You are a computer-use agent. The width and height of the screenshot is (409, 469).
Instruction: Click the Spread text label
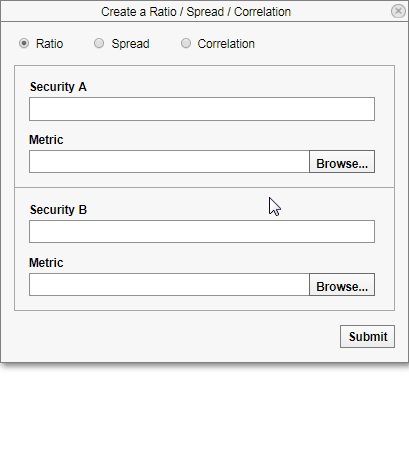[x=130, y=44]
